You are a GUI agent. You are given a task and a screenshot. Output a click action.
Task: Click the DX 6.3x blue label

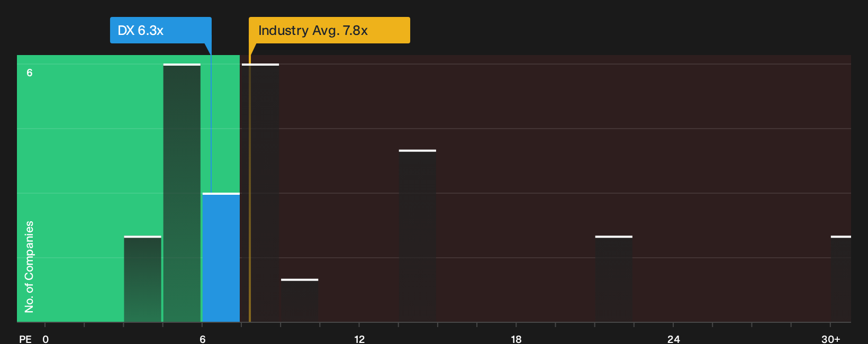pyautogui.click(x=161, y=30)
